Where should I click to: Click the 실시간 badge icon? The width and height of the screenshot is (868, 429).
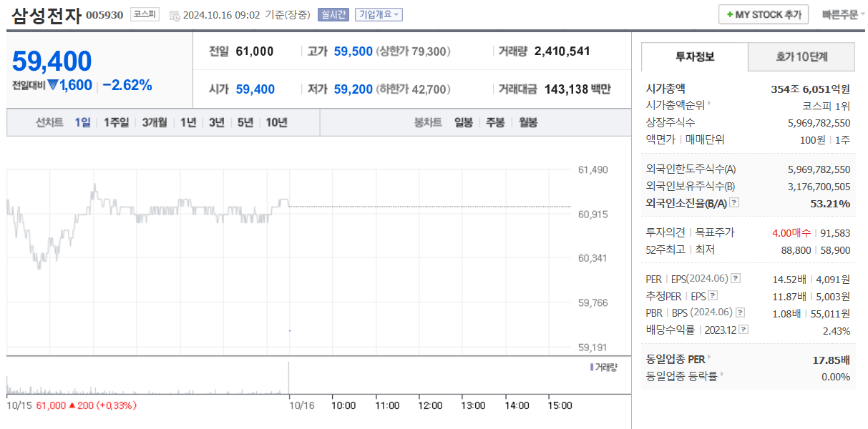pos(333,14)
